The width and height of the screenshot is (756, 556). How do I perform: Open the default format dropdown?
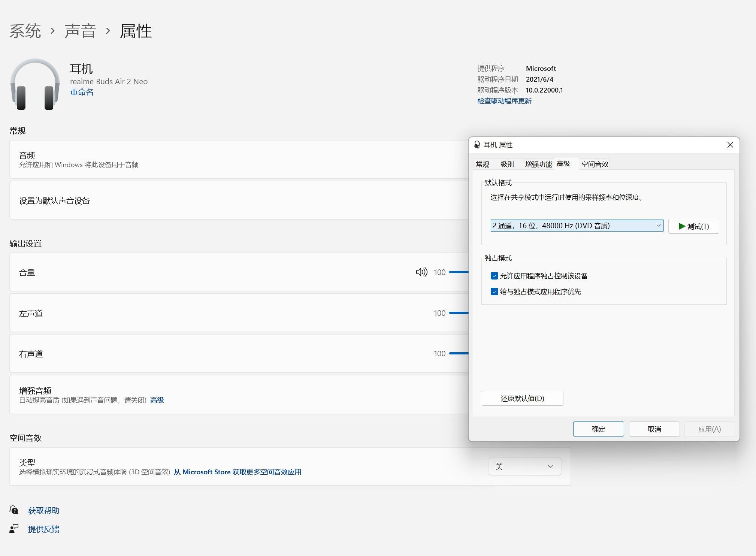click(x=577, y=226)
